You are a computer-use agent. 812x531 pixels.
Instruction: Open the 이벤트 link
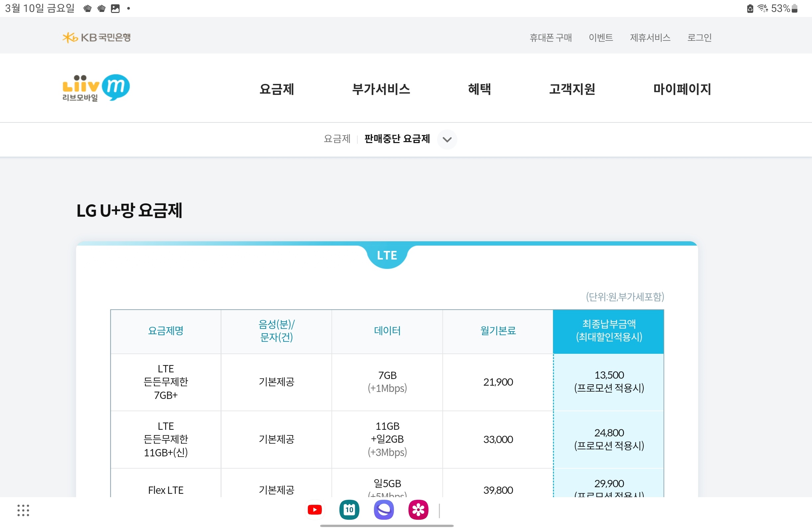tap(601, 38)
